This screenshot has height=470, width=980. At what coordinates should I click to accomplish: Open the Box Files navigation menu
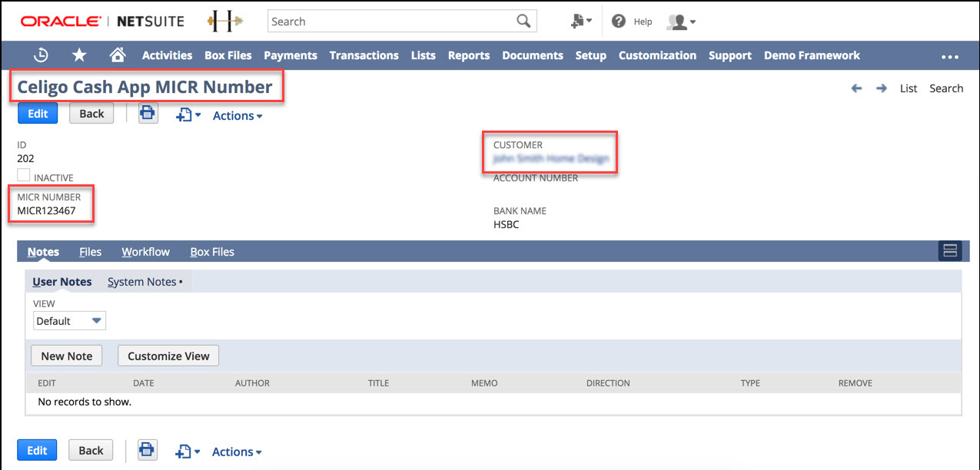pyautogui.click(x=228, y=55)
